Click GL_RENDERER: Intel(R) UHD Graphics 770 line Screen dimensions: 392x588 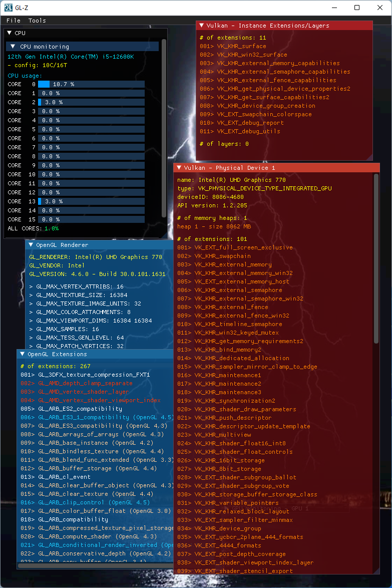[x=96, y=257]
